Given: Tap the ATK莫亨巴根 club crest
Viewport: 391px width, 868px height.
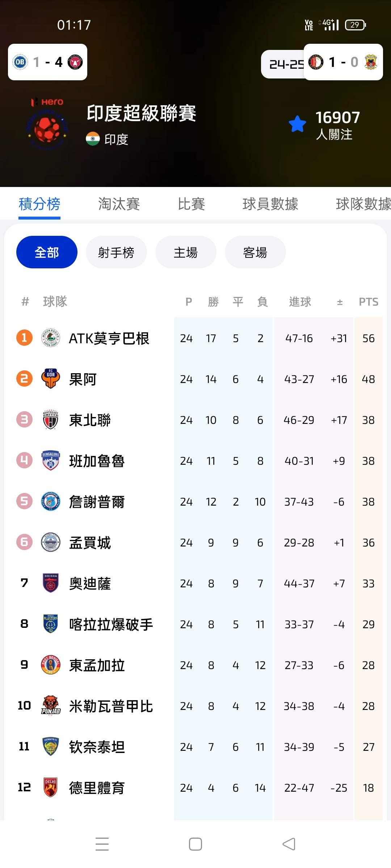Looking at the screenshot, I should (51, 338).
